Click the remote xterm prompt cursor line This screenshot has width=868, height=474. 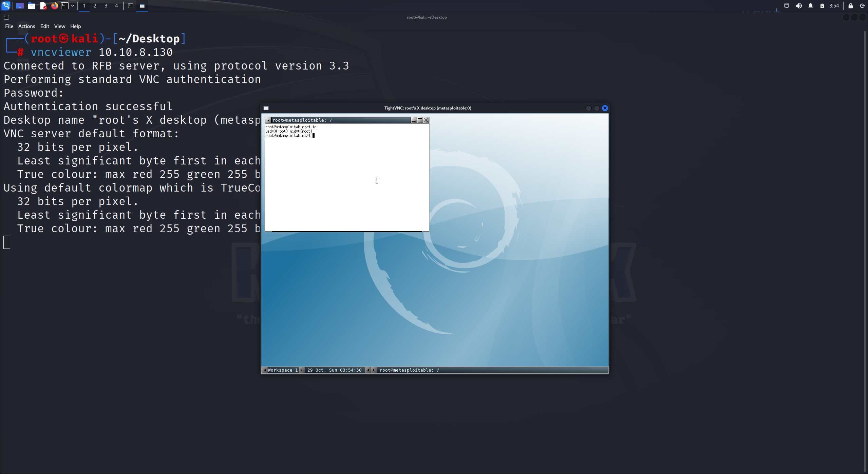coord(290,136)
